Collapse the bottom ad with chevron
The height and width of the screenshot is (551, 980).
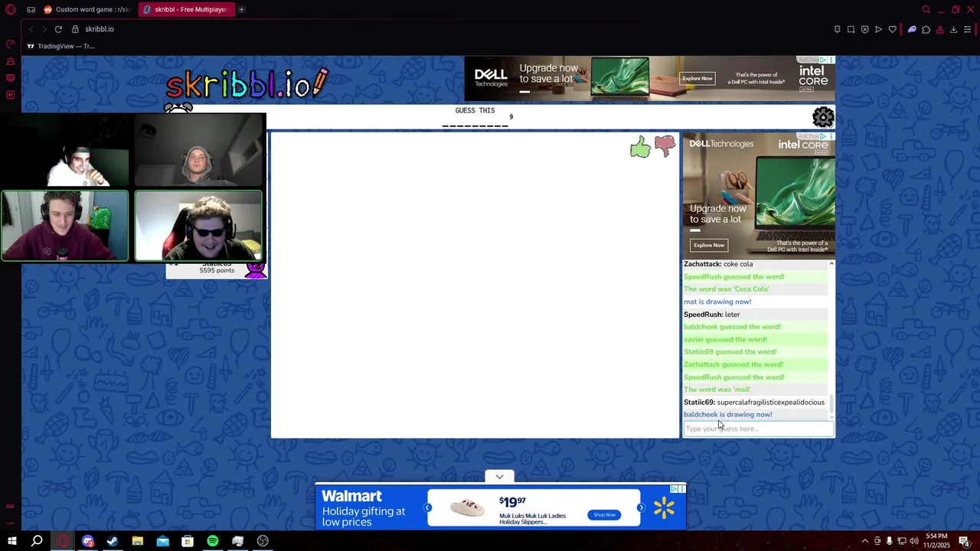pyautogui.click(x=499, y=477)
